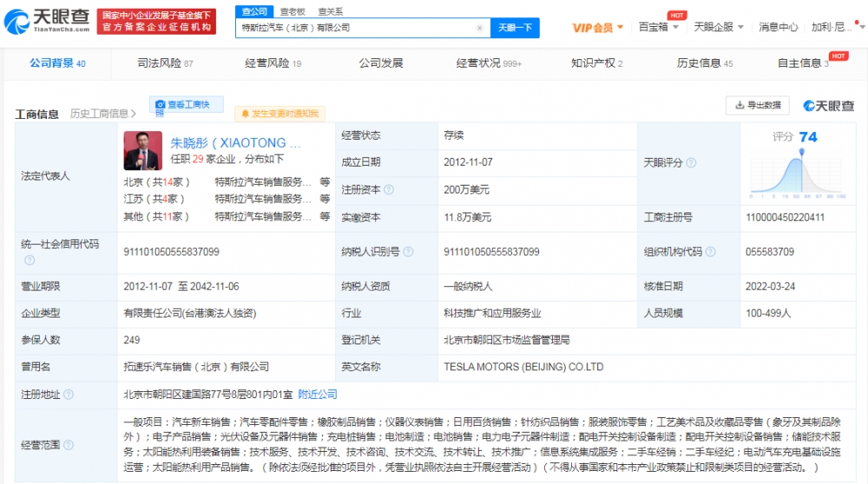Click the help icon next to 天眼评分
The image size is (868, 484).
click(x=691, y=162)
